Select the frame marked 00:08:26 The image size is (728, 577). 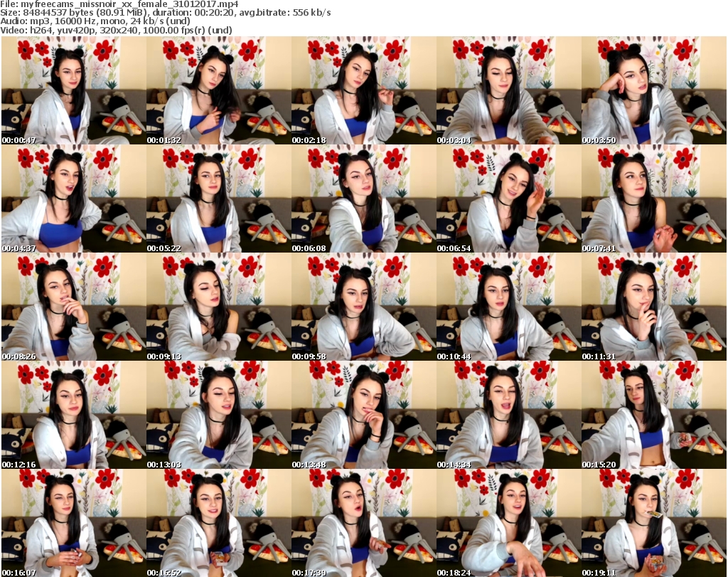click(x=73, y=307)
